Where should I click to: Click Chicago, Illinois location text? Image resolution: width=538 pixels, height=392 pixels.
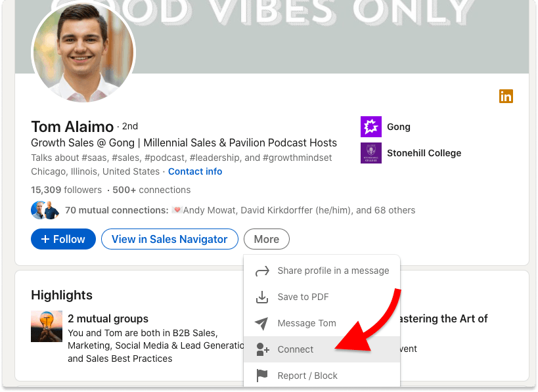point(95,171)
